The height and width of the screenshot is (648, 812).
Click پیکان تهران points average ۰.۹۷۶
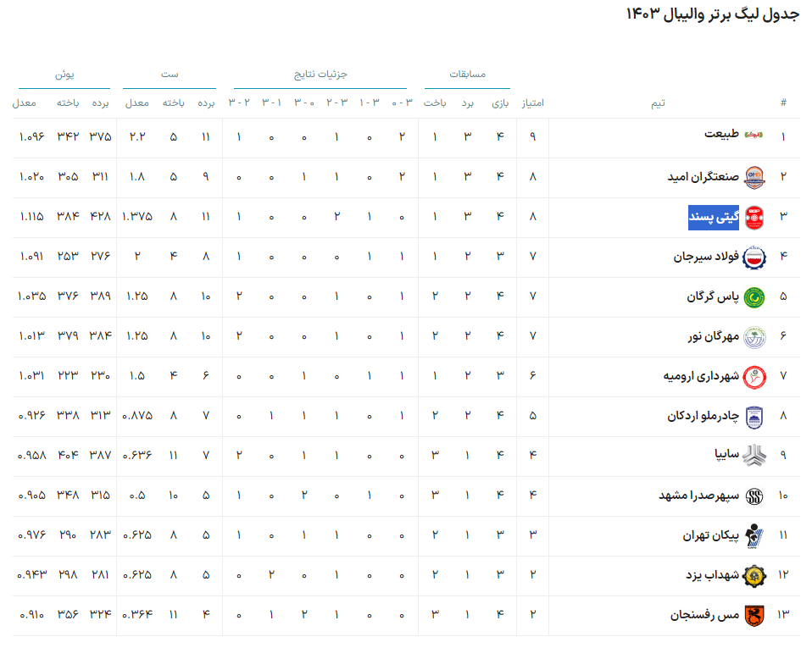point(31,535)
